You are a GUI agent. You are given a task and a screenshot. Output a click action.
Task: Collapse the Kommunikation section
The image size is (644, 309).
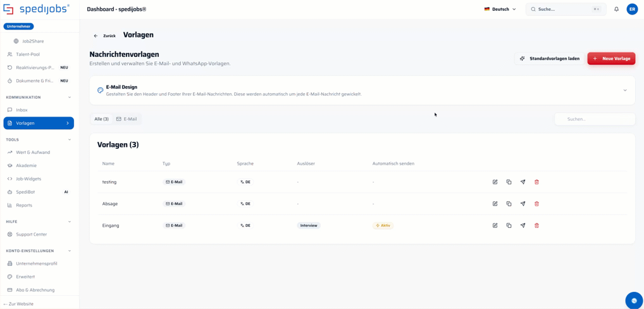tap(70, 98)
